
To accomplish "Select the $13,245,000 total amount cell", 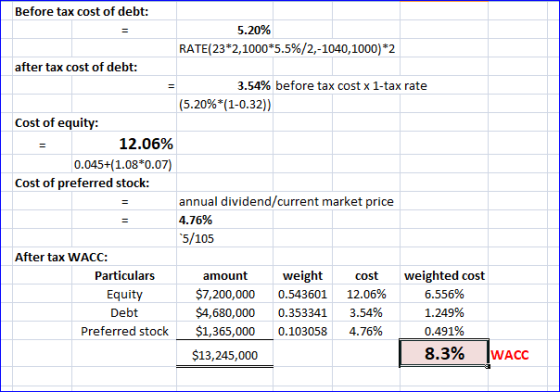I will (x=225, y=355).
